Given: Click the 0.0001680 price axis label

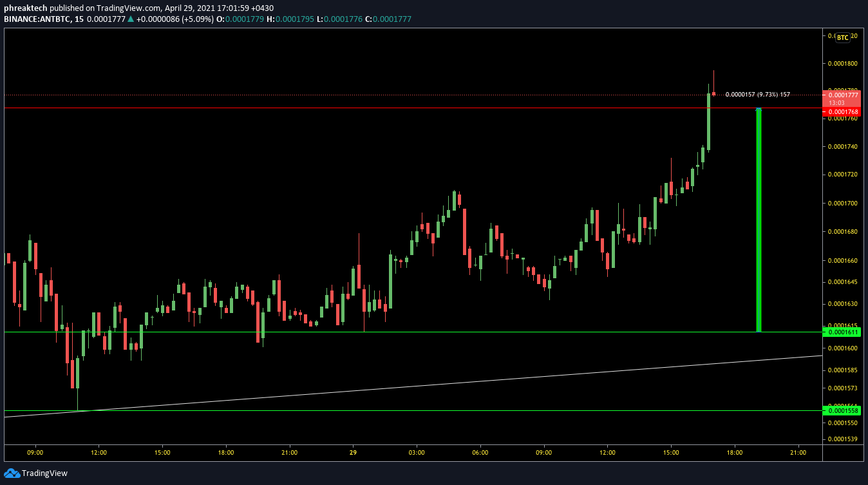Looking at the screenshot, I should (842, 231).
